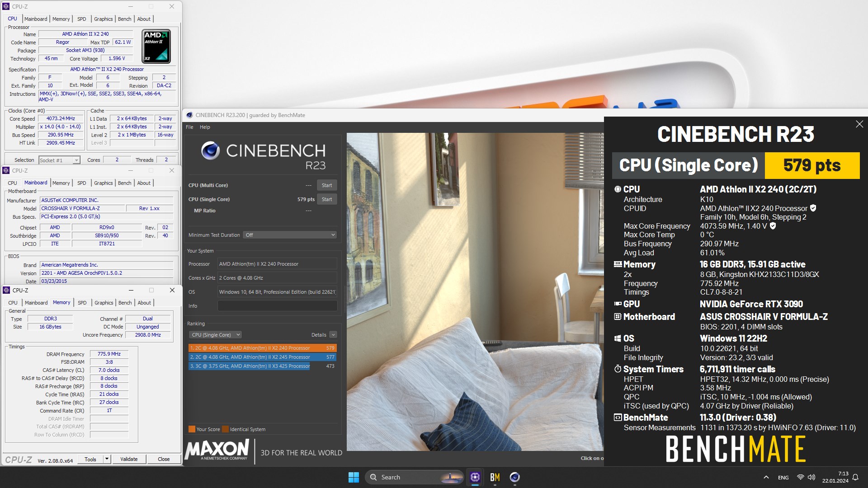Open the Socket #1 selection dropdown
868x488 pixels.
click(x=59, y=160)
